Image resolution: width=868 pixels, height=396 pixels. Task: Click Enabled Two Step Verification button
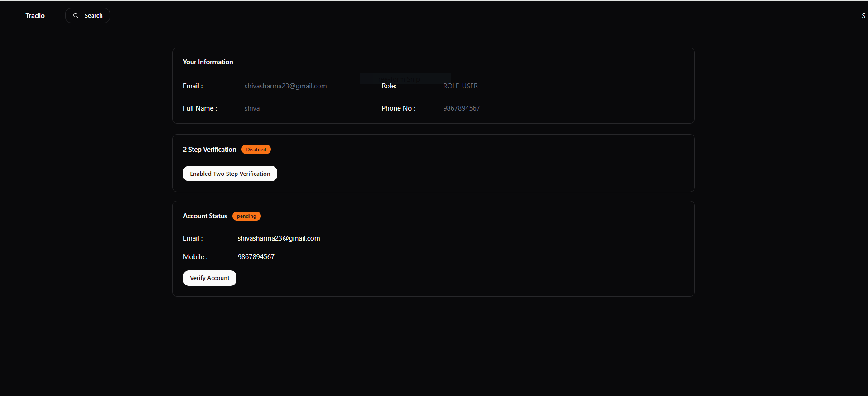click(x=230, y=174)
